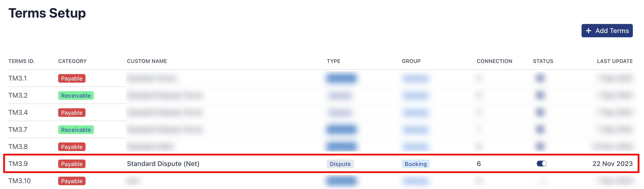Click the Receivable badge in row TM3.7
Viewport: 644px width, 189px height.
76,130
